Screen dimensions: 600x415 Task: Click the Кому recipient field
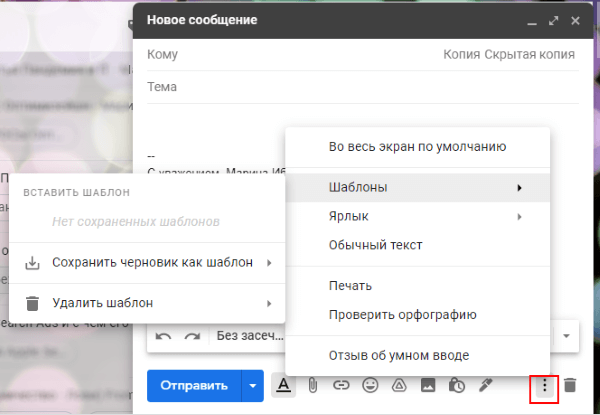pyautogui.click(x=291, y=54)
